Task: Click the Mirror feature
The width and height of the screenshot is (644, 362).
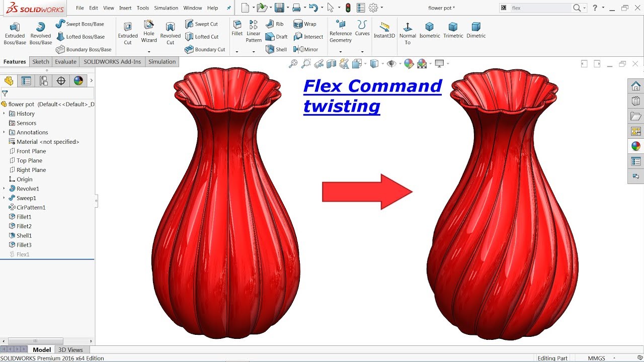Action: click(305, 49)
